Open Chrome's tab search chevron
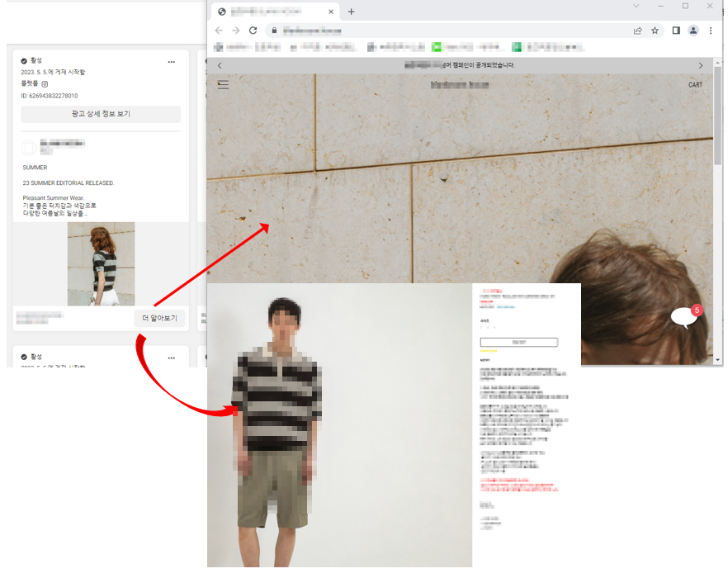 point(636,6)
